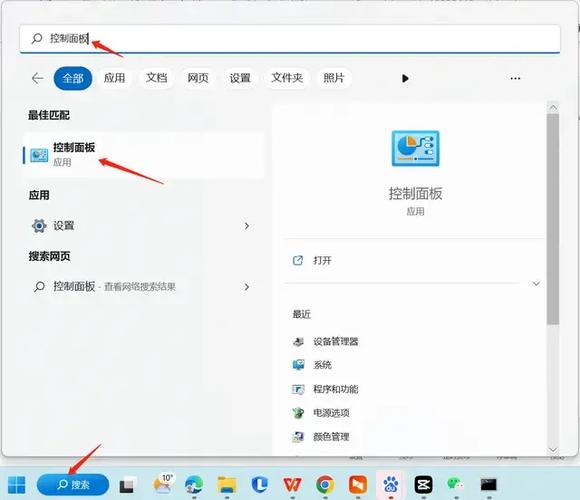Switch to the 网页 filter tab
The width and height of the screenshot is (580, 500).
198,78
